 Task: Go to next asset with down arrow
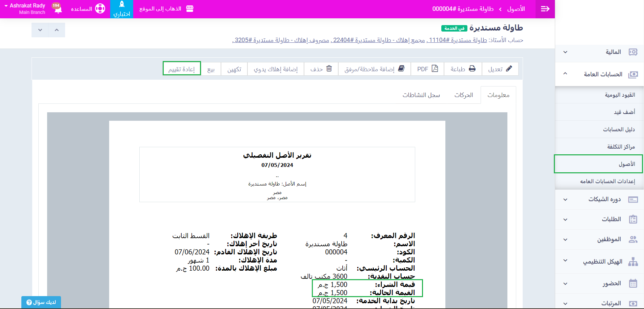40,30
